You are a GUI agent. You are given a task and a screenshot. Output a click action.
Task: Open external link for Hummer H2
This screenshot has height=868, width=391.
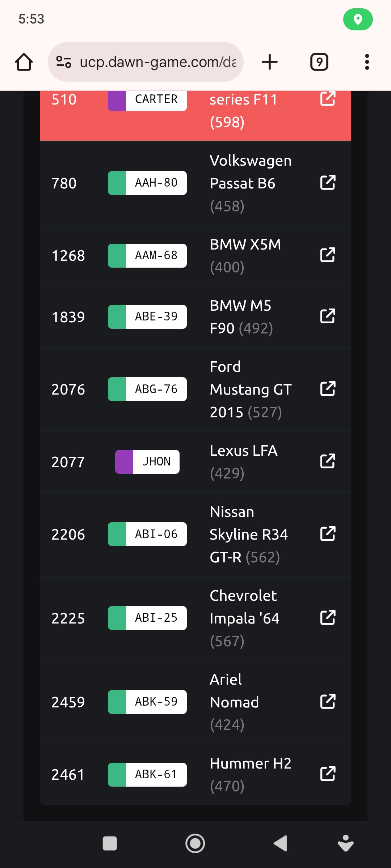click(x=328, y=774)
